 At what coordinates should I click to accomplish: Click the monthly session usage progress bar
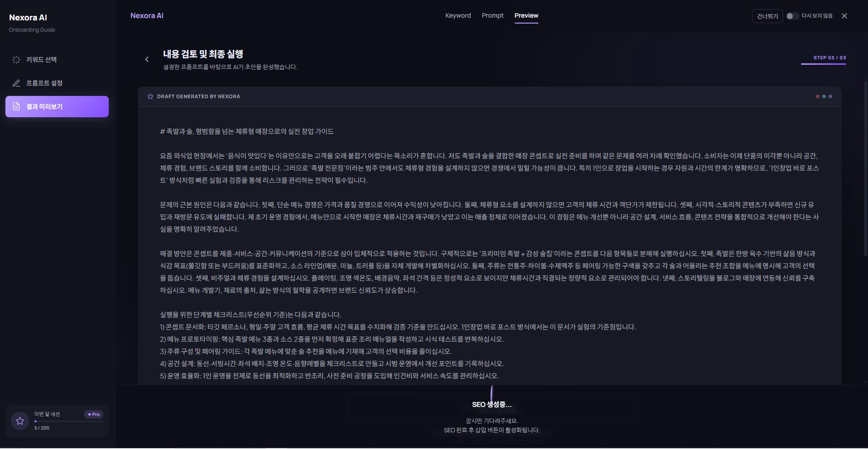tap(69, 421)
